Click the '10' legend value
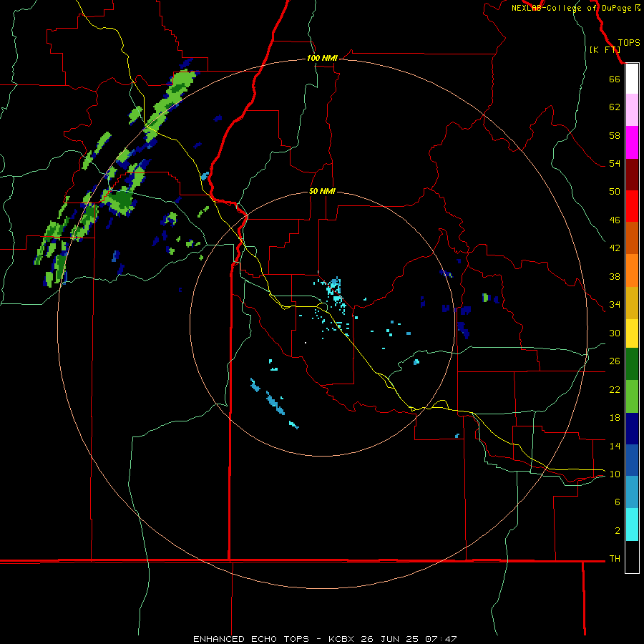This screenshot has width=644, height=644. pos(615,474)
